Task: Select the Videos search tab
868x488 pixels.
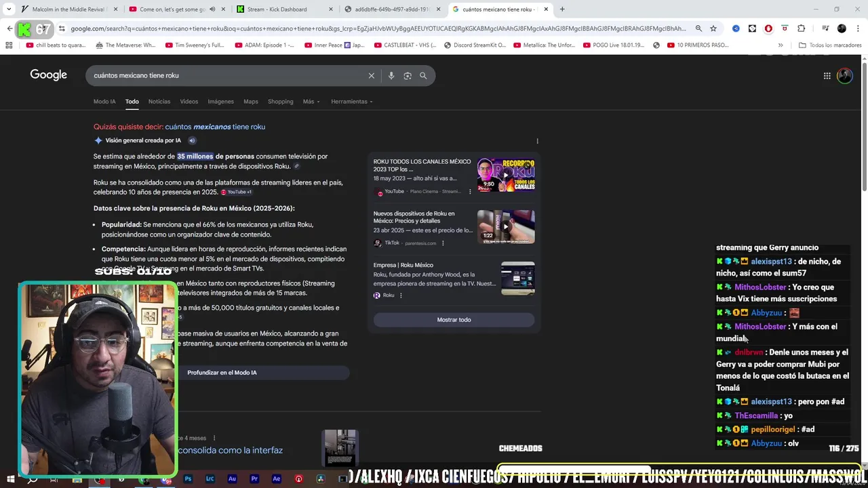Action: [x=189, y=102]
